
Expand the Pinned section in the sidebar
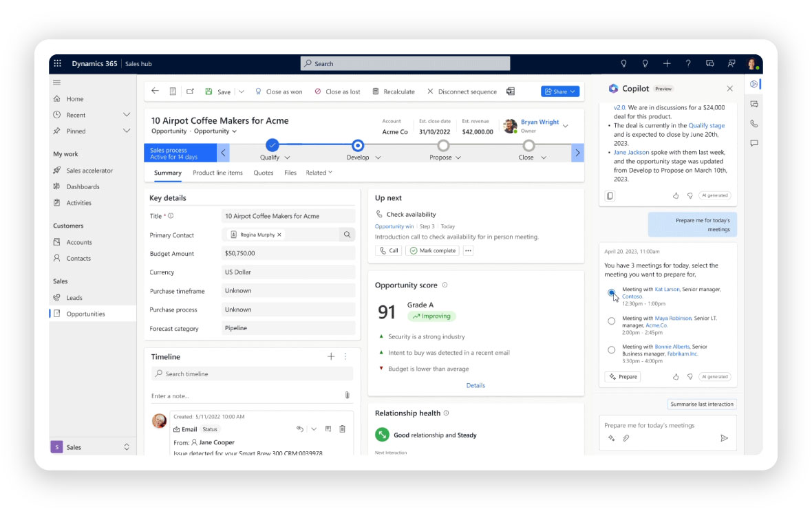click(127, 131)
